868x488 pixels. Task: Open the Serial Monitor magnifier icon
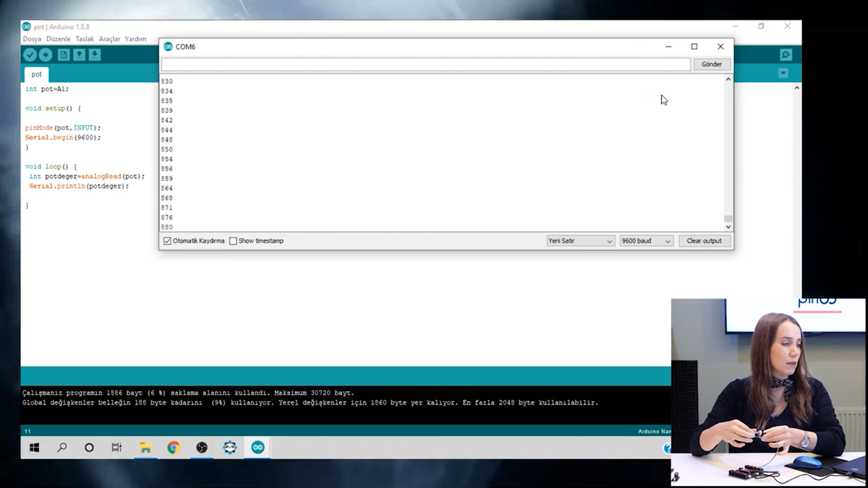(786, 55)
